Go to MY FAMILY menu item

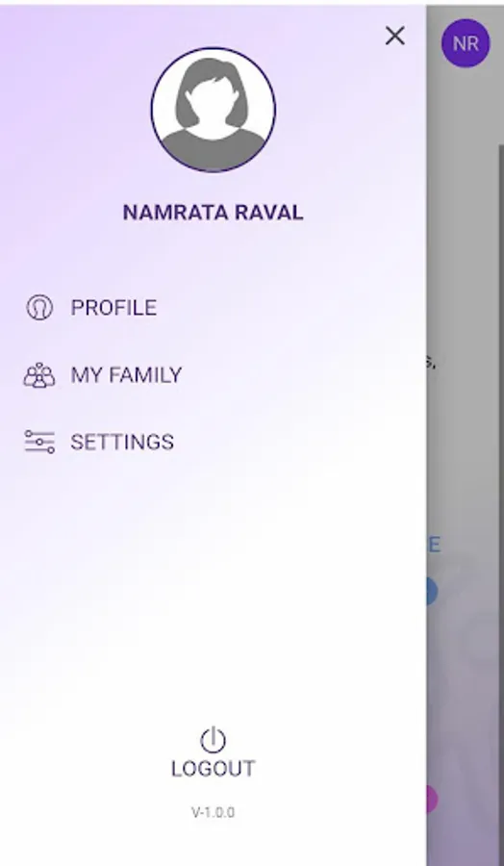click(x=126, y=375)
